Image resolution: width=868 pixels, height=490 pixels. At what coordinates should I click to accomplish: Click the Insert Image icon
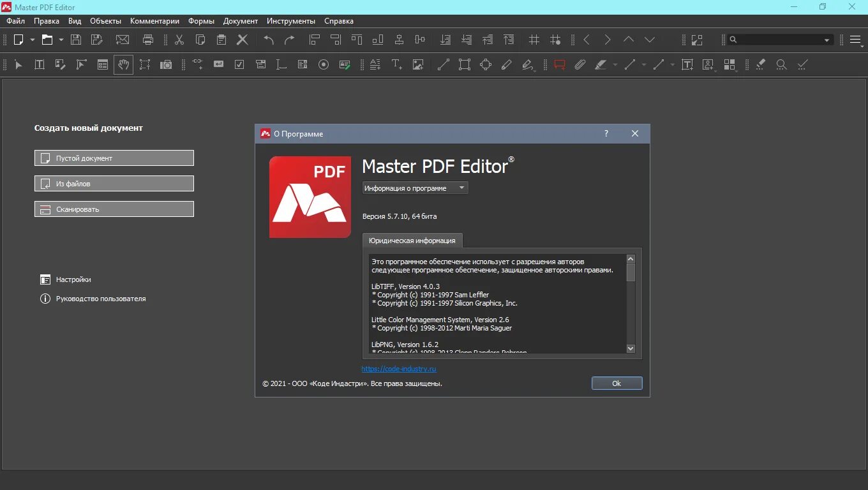tap(418, 64)
